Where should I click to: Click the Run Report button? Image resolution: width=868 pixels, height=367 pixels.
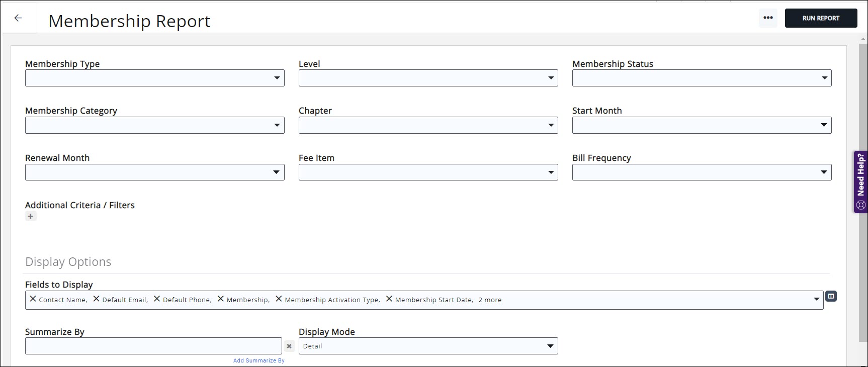point(821,18)
